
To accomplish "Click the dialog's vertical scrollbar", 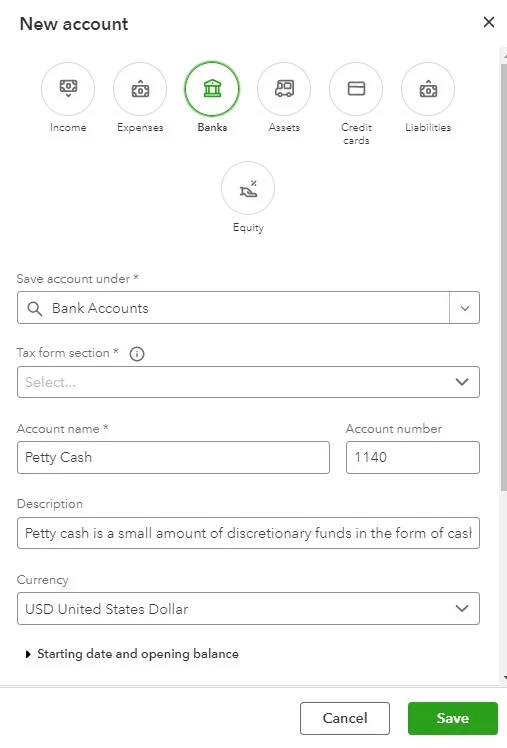I will coord(504,277).
